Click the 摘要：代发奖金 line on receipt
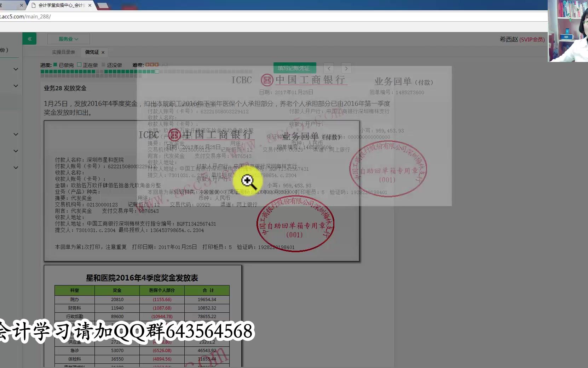This screenshot has width=588, height=368. pyautogui.click(x=73, y=198)
